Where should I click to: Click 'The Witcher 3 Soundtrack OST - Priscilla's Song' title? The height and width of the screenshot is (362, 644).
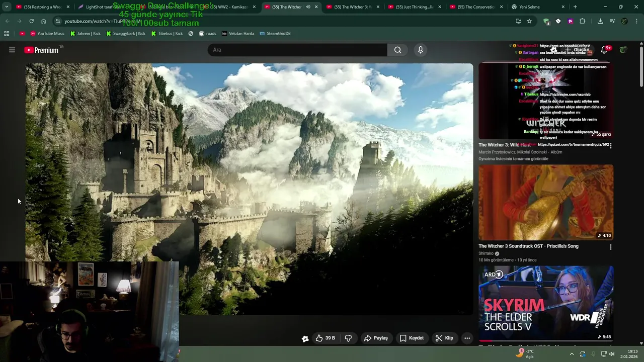coord(528,246)
